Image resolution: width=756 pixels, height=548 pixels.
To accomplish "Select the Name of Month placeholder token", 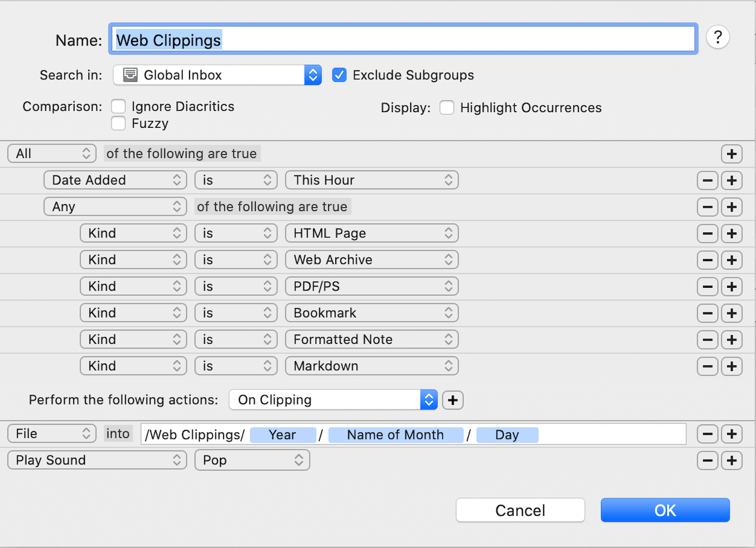I will coord(396,435).
